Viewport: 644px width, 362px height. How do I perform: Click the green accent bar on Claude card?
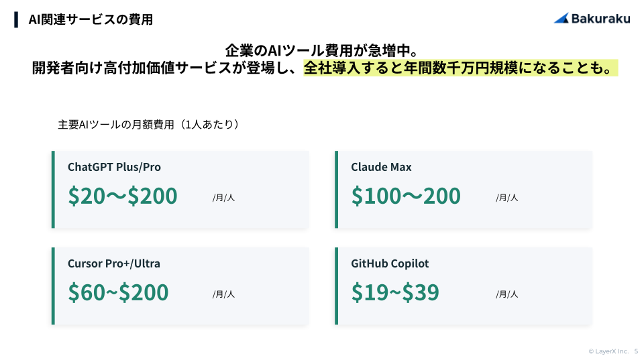[x=336, y=189]
